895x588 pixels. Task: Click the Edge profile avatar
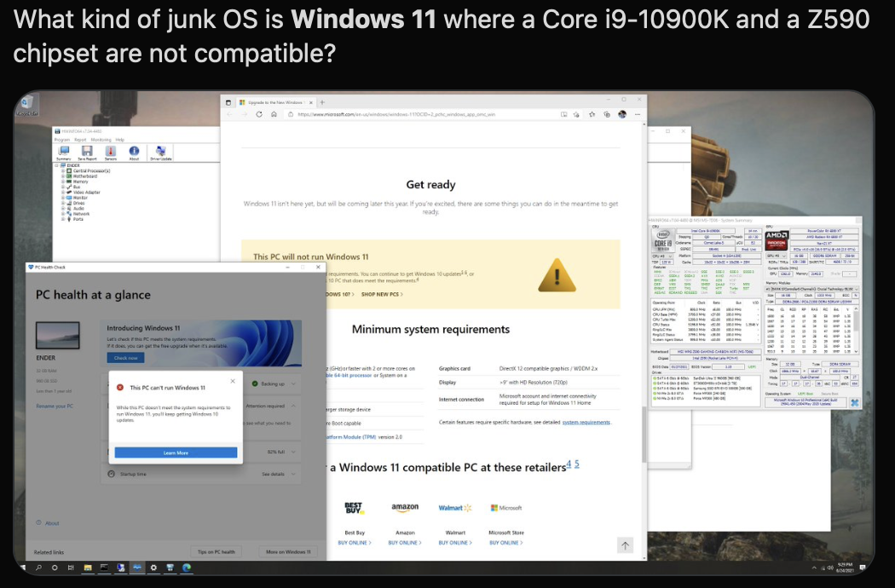(x=622, y=114)
